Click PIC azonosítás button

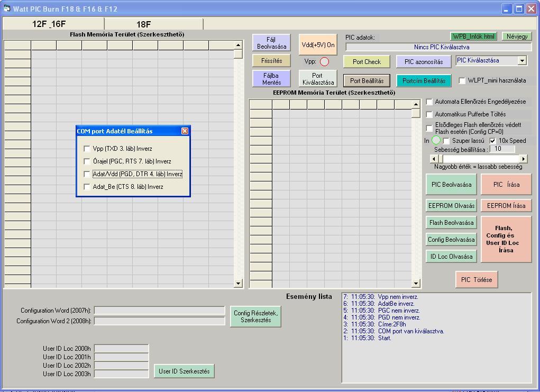(423, 62)
